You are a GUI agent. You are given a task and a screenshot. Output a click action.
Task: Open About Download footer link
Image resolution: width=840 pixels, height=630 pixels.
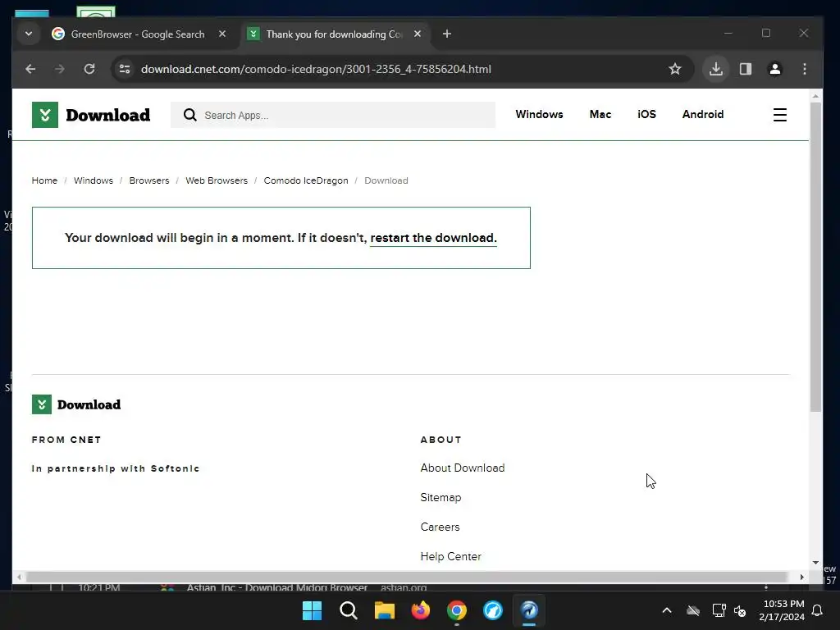pos(463,468)
